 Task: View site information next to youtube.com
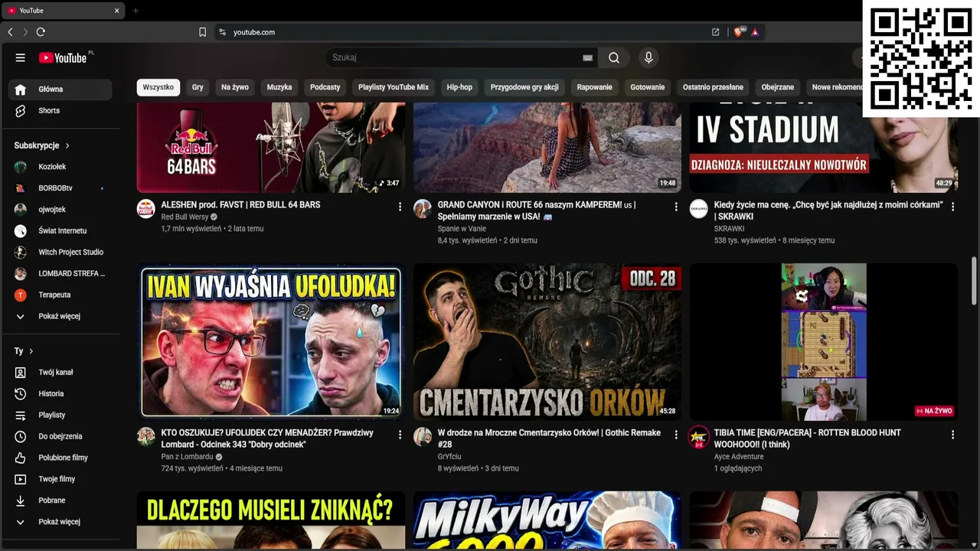click(222, 32)
